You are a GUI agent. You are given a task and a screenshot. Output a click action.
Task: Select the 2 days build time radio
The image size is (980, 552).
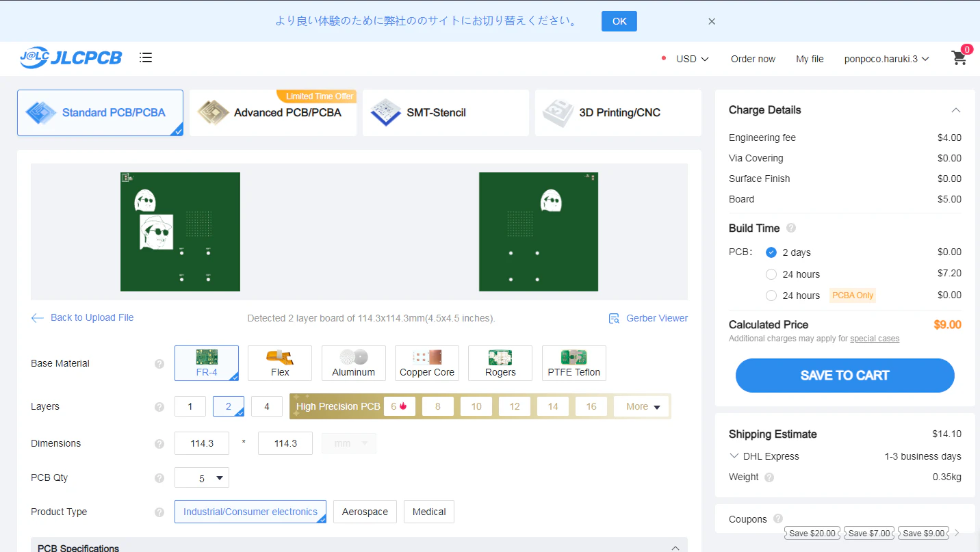[x=771, y=252]
